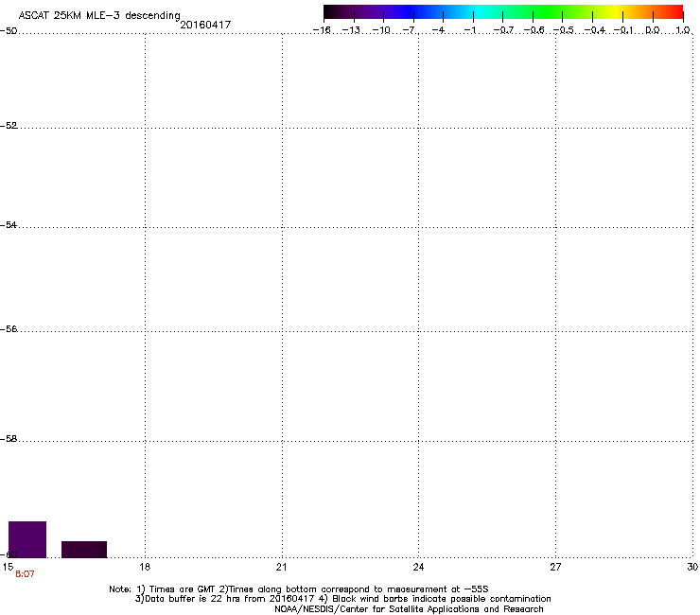Click the NOAA/NESDIS credit line
Viewport: 700px width, 615px height.
click(409, 609)
